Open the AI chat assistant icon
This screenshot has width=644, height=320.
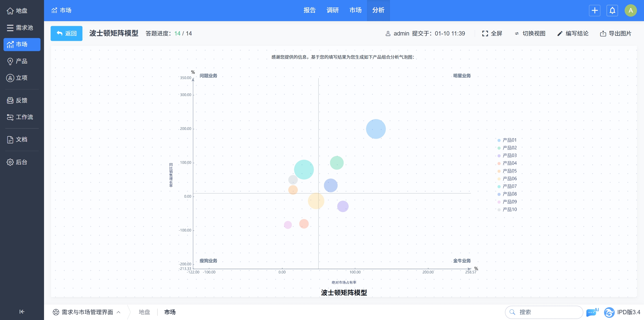tap(592, 312)
